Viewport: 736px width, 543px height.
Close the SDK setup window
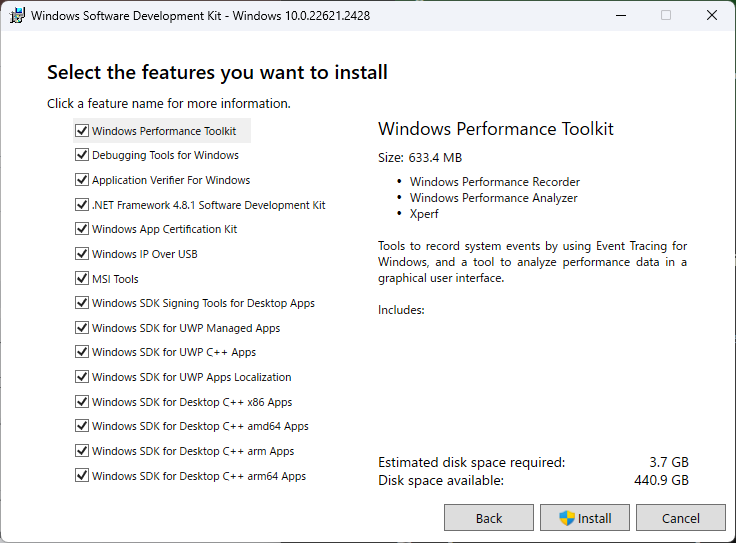pos(712,15)
